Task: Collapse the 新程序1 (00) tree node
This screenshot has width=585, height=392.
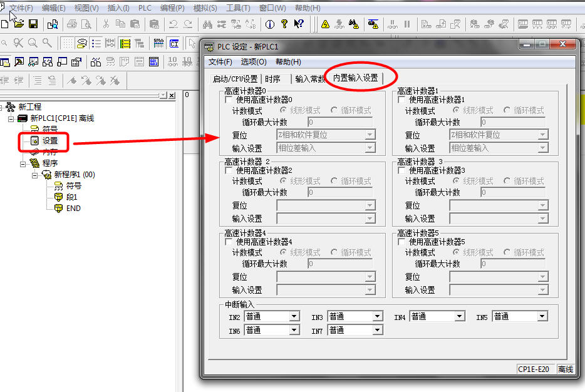Action: click(x=36, y=175)
